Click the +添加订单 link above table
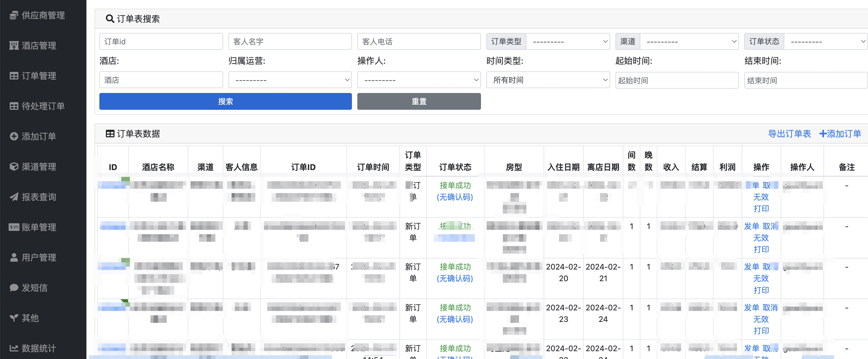Viewport: 868px width, 359px height. (x=840, y=134)
